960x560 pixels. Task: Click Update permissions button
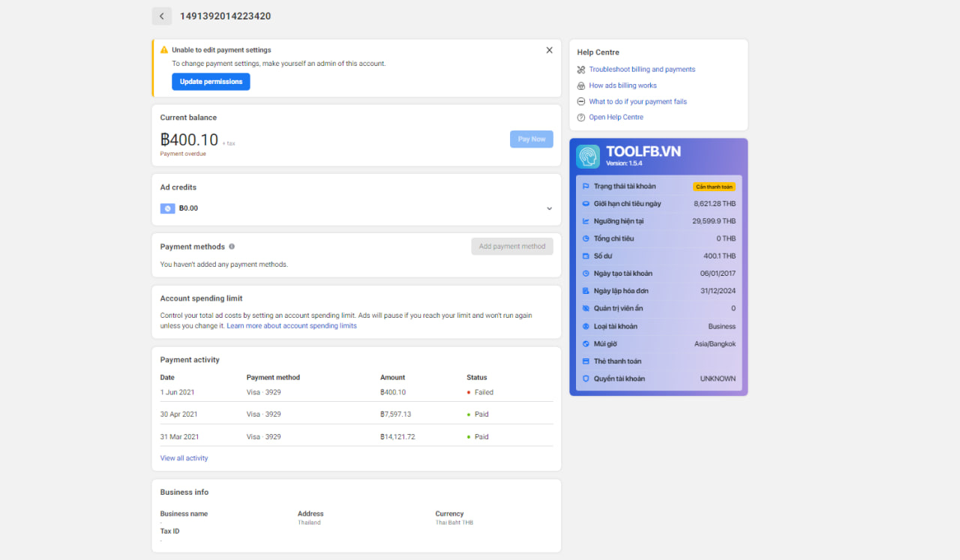coord(211,82)
